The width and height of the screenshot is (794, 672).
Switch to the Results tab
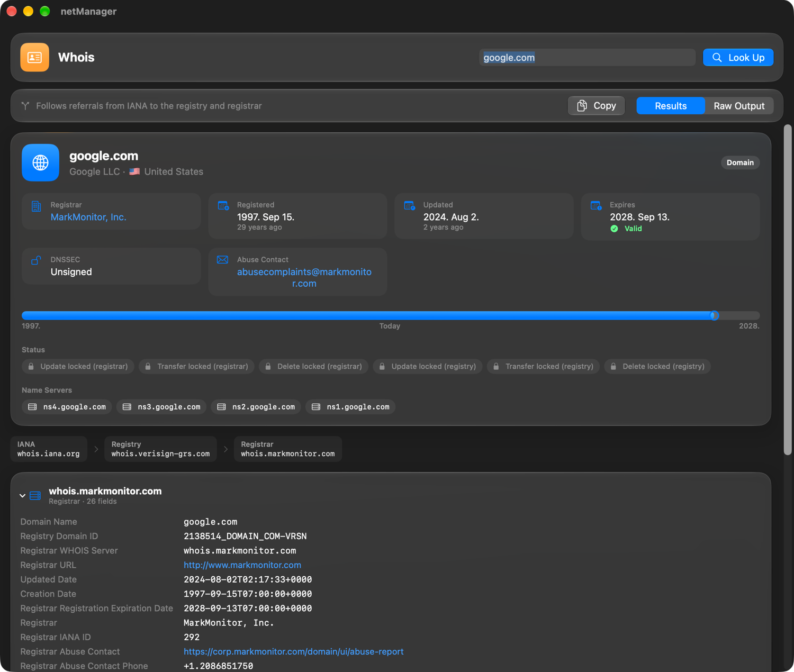click(x=671, y=106)
